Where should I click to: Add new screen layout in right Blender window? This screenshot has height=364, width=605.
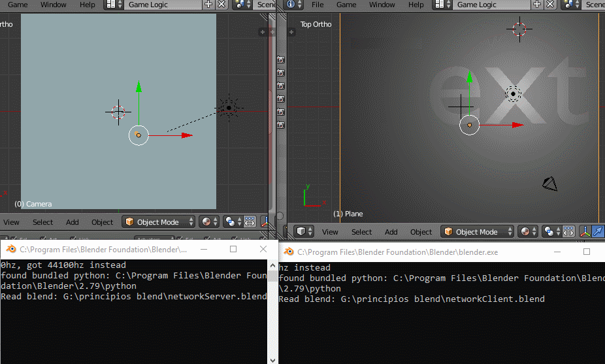537,5
